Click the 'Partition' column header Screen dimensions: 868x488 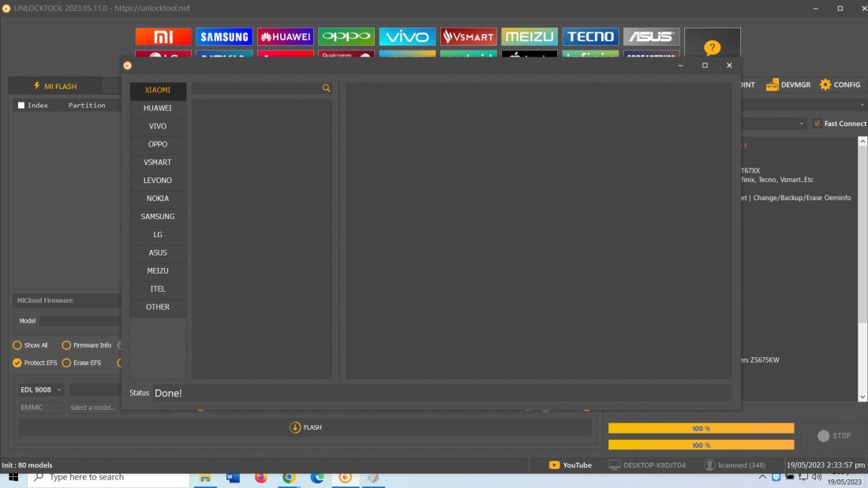pos(87,105)
